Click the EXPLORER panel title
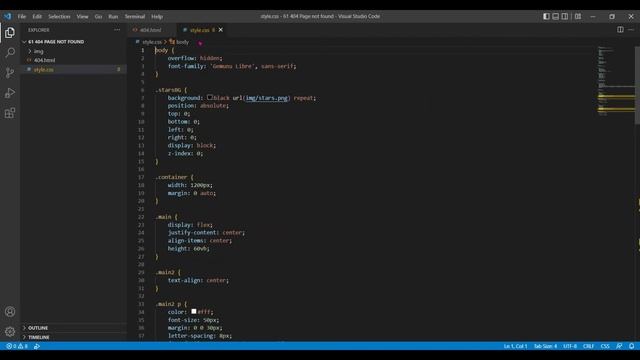The height and width of the screenshot is (360, 640). [39, 30]
